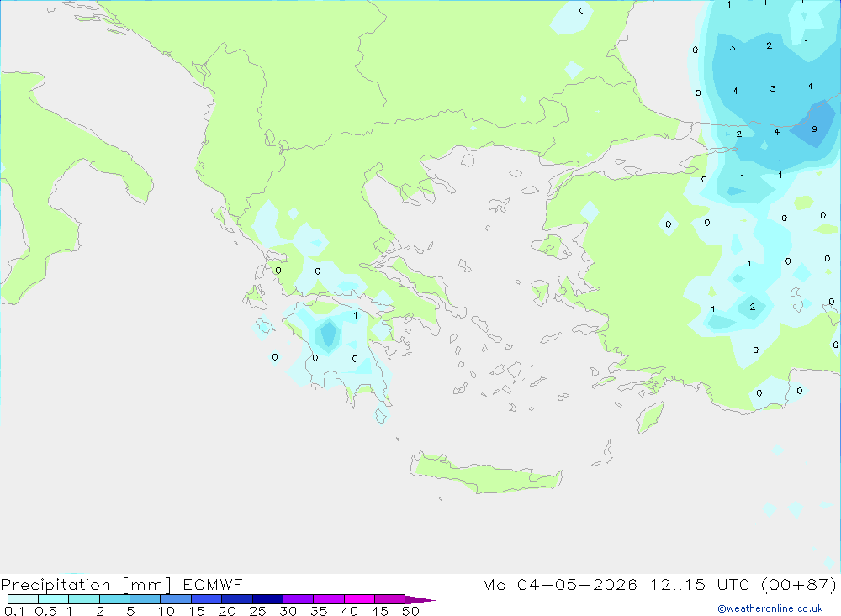Click the 2–5 mm legend color swatch

[x=114, y=599]
